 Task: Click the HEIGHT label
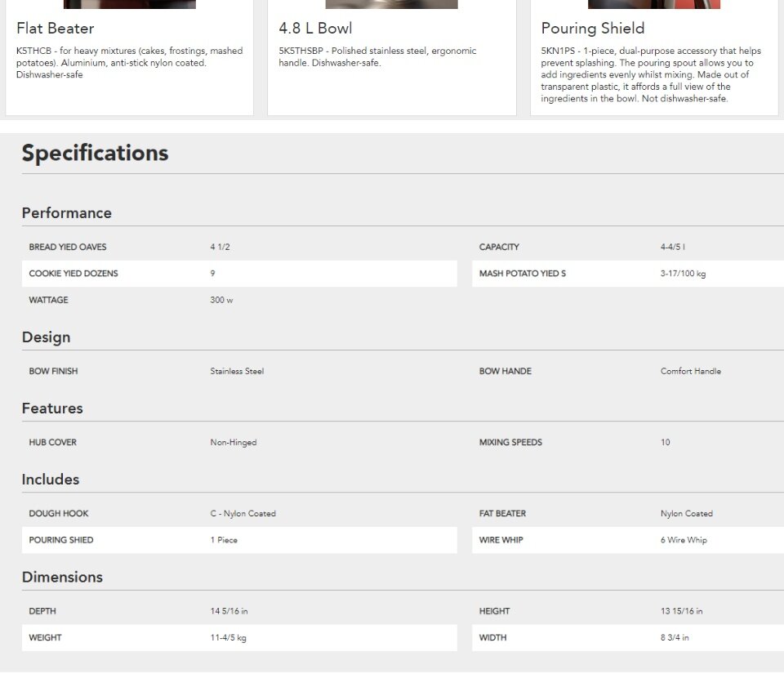tap(495, 610)
